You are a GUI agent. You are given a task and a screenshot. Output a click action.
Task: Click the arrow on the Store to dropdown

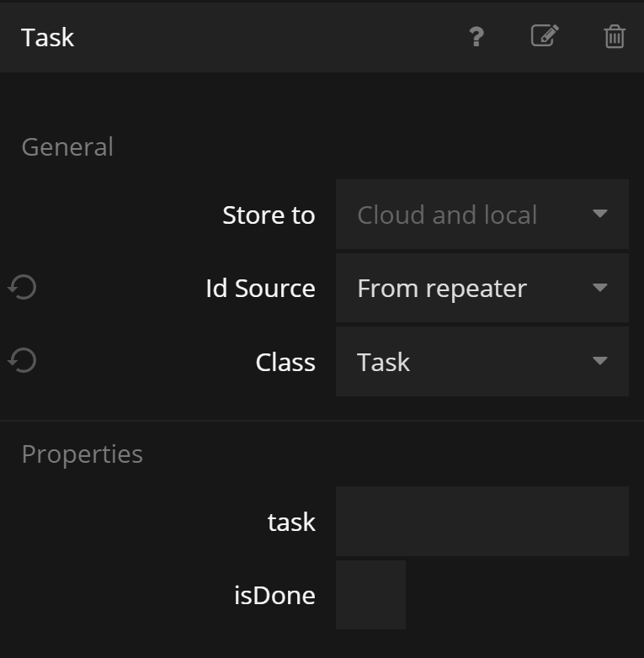click(x=599, y=215)
